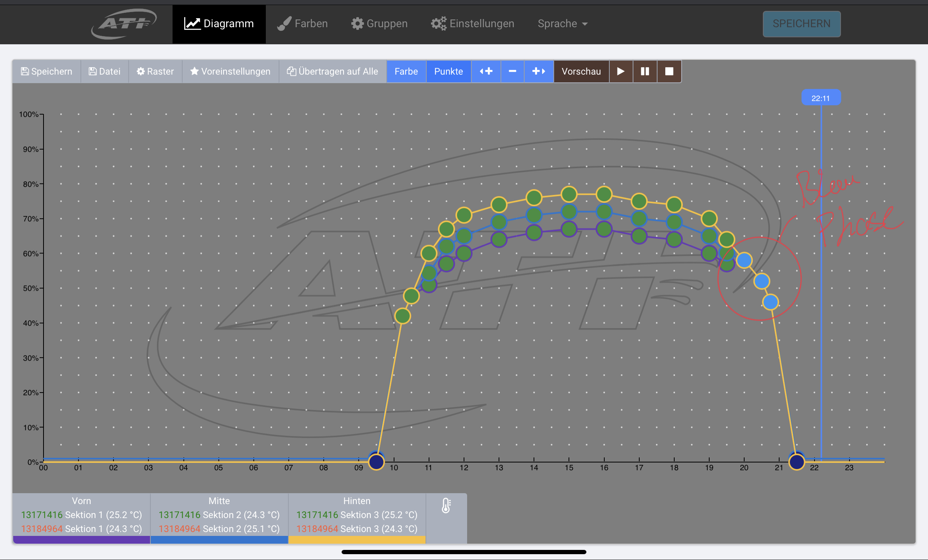This screenshot has width=928, height=560.
Task: Click the play preview button
Action: click(x=621, y=72)
